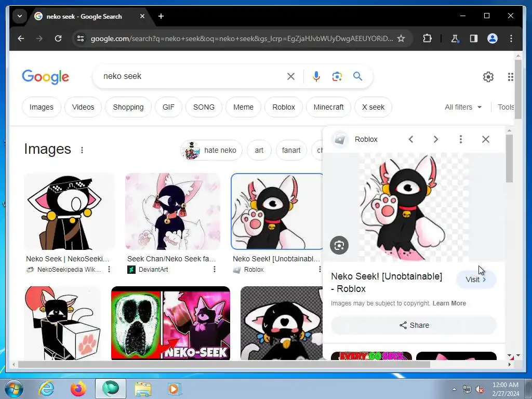Click the page horizontal scrollbar
Viewport: 532px width, 399px height.
click(x=224, y=364)
